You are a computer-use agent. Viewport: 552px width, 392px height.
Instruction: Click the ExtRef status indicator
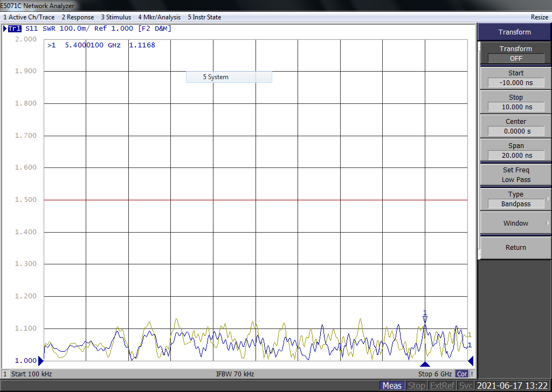[x=443, y=386]
